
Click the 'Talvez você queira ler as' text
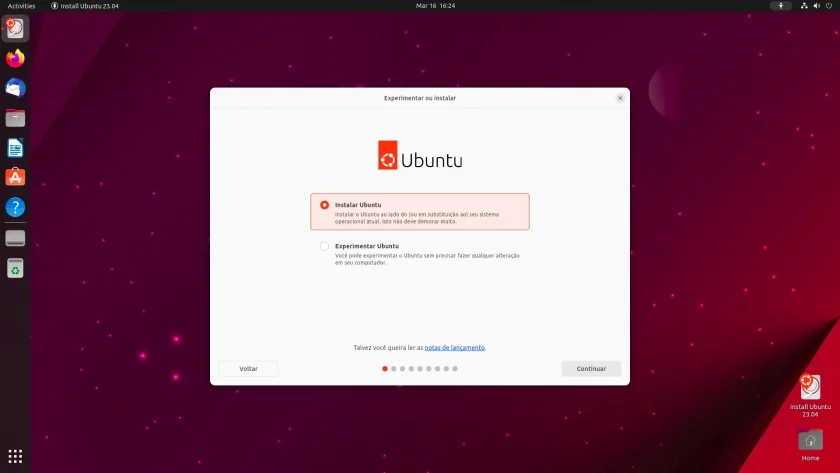pyautogui.click(x=388, y=348)
